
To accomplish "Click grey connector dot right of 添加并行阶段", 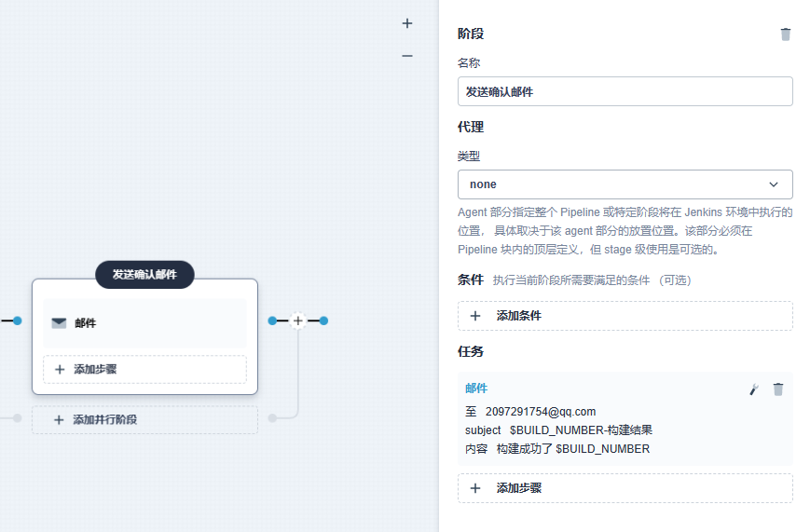I will 272,418.
